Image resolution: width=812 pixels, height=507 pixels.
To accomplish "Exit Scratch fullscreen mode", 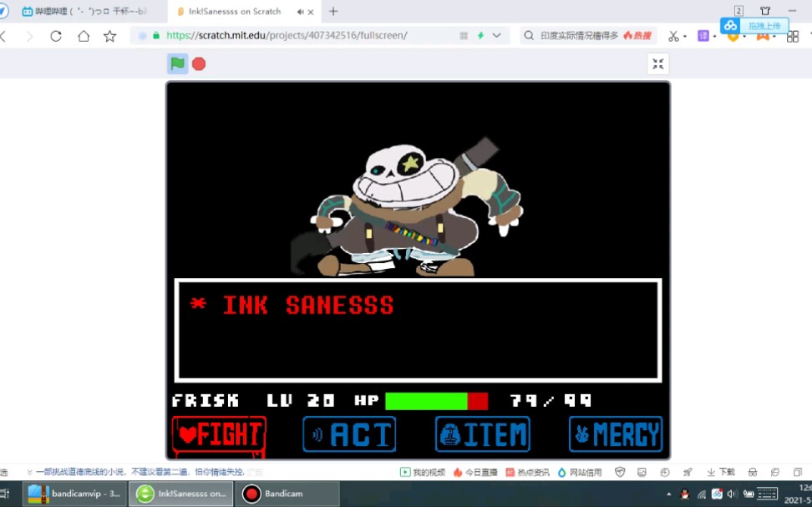I will [x=657, y=63].
